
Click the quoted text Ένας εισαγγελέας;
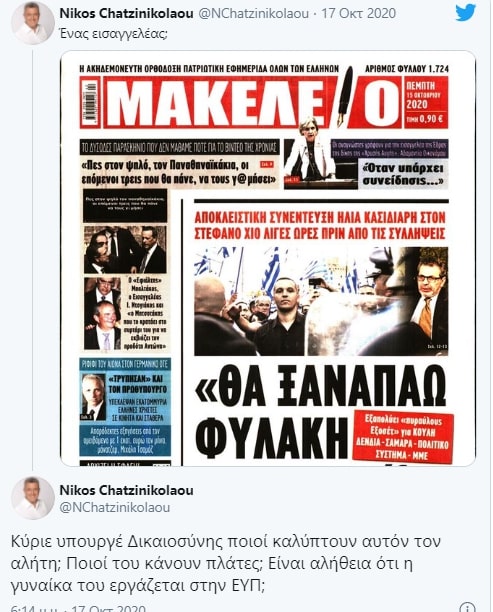(113, 34)
